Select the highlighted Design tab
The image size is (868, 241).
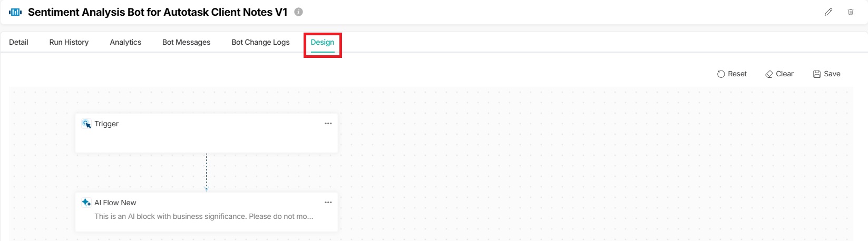click(x=322, y=42)
